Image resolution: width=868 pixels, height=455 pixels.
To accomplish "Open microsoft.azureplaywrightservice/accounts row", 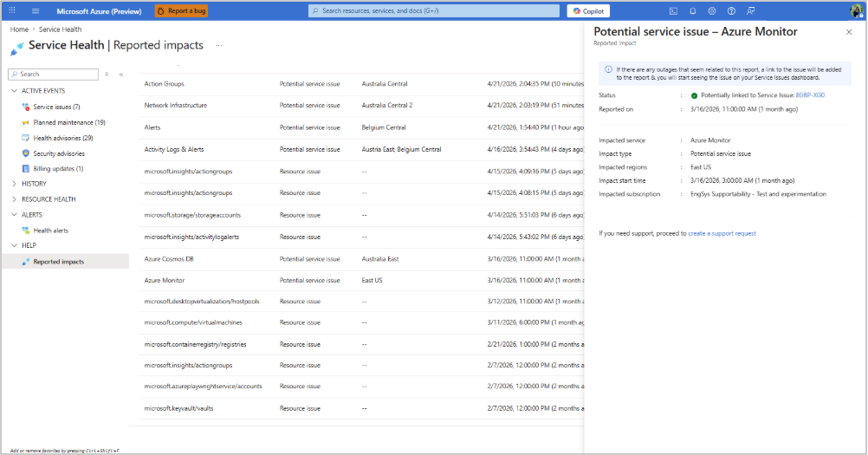I will pyautogui.click(x=361, y=387).
